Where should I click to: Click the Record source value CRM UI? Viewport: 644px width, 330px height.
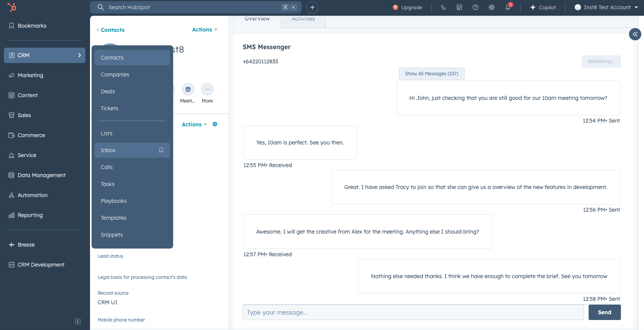point(107,302)
